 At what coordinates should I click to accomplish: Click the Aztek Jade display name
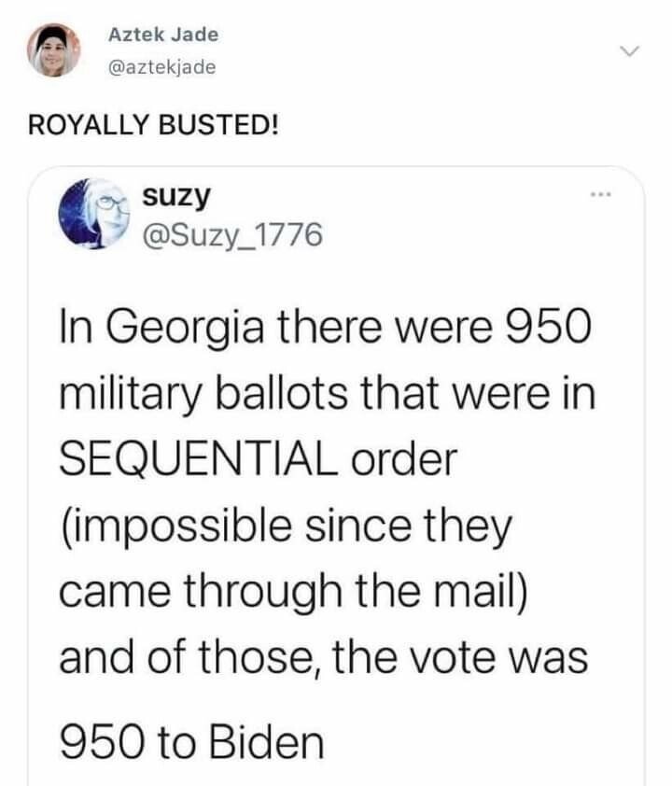click(x=163, y=35)
